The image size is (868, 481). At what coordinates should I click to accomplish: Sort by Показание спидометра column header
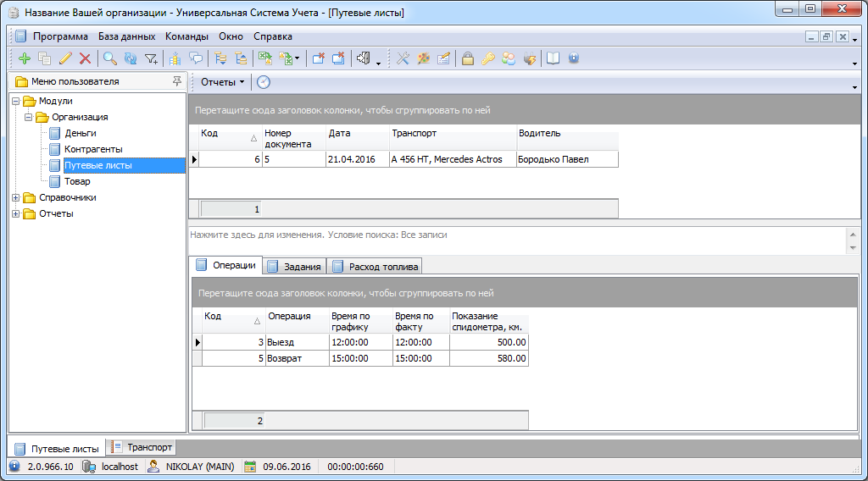click(x=489, y=321)
